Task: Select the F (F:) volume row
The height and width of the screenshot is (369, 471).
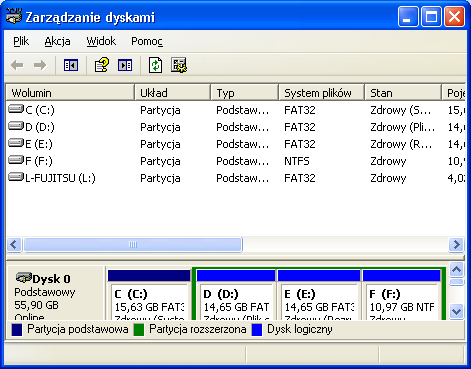Action: pyautogui.click(x=235, y=161)
